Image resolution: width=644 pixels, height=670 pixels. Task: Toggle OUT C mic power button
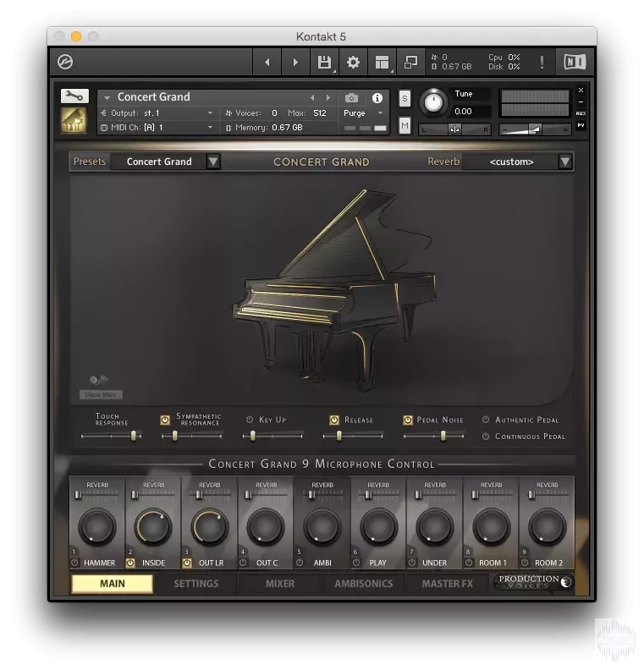(243, 563)
